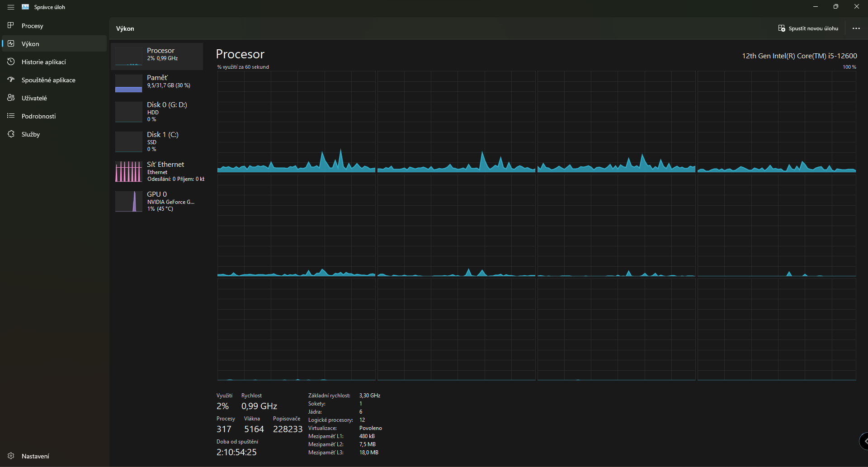868x467 pixels.
Task: Click the first logical processor graph
Action: tap(296, 122)
